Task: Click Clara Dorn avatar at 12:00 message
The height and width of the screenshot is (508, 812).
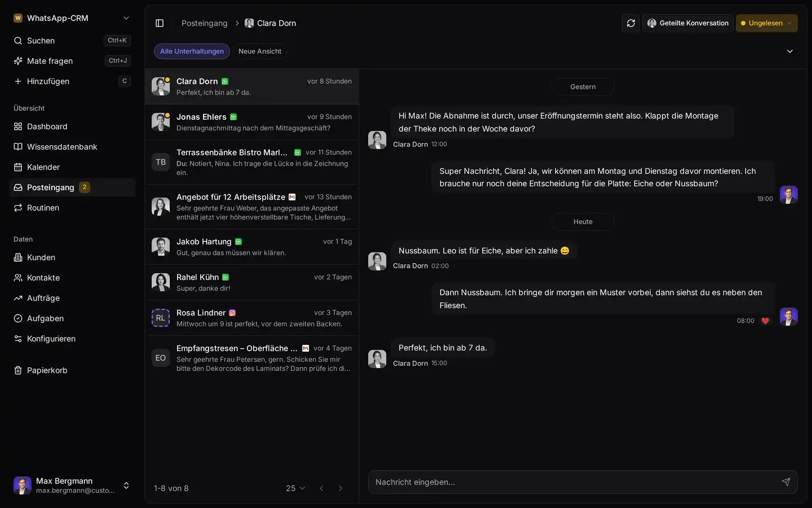Action: point(377,140)
